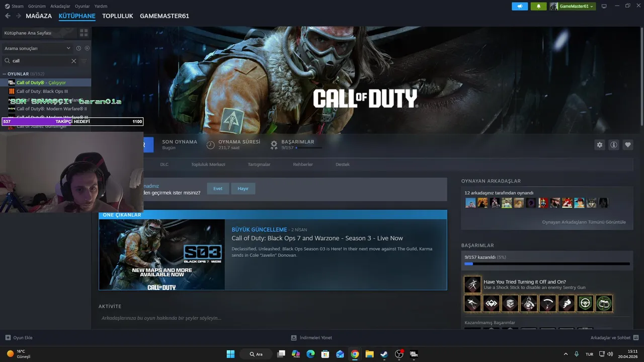Open Oynayan Arkadaşların Tümünü Görüntüle link
Screen dimensions: 644x362
click(x=584, y=222)
